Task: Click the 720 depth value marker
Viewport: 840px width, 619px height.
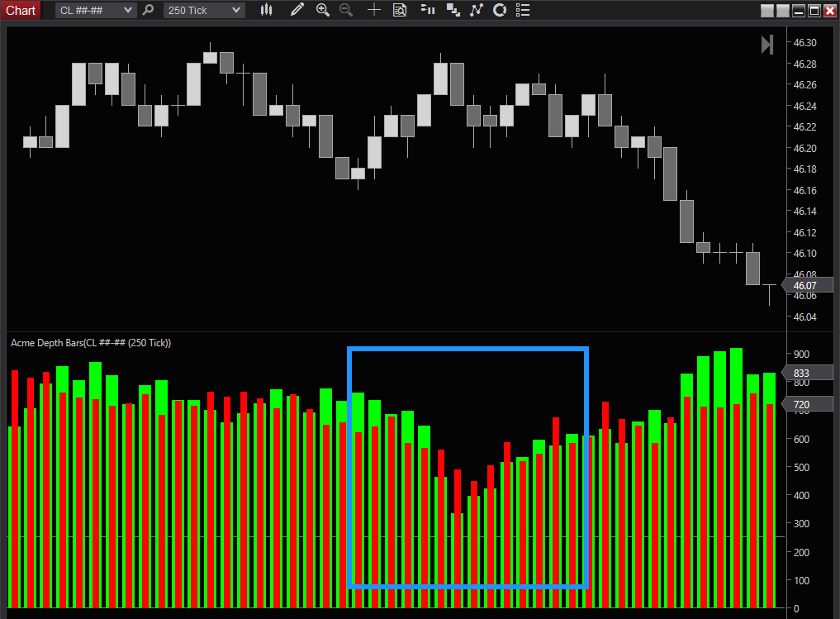Action: [x=807, y=405]
